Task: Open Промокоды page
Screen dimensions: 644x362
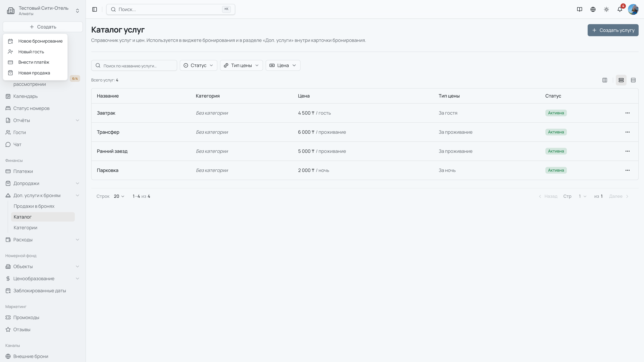Action: pyautogui.click(x=42, y=318)
